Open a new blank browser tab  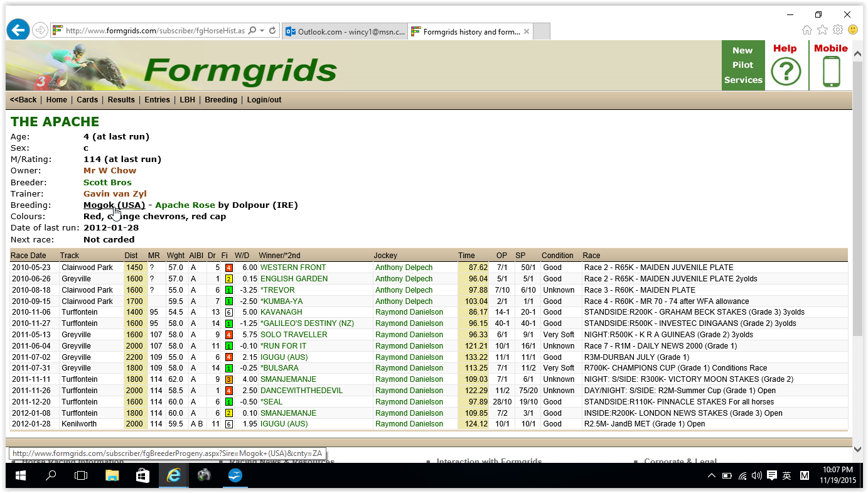(x=542, y=31)
